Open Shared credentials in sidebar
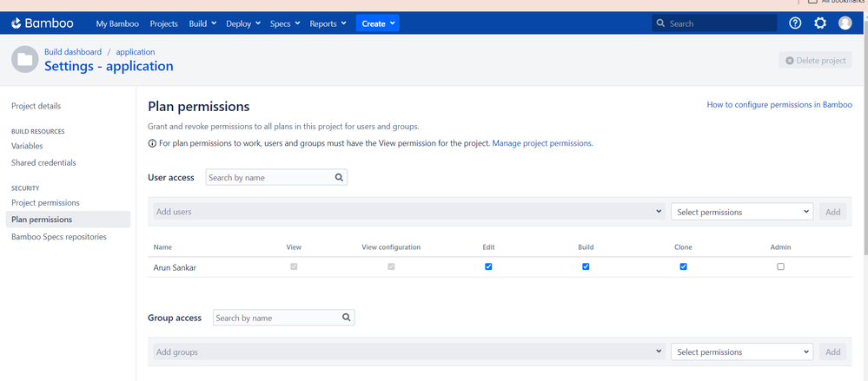Image resolution: width=868 pixels, height=381 pixels. (x=43, y=162)
